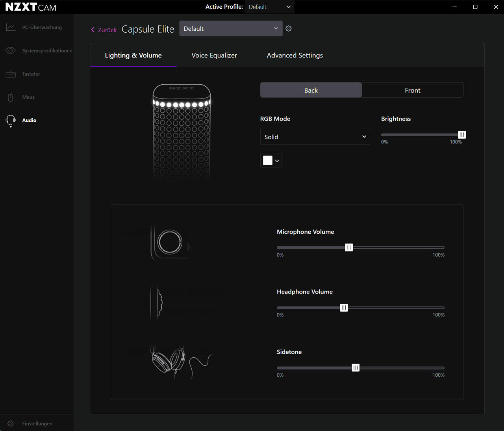504x431 pixels.
Task: Click the Zurück link
Action: click(x=107, y=30)
